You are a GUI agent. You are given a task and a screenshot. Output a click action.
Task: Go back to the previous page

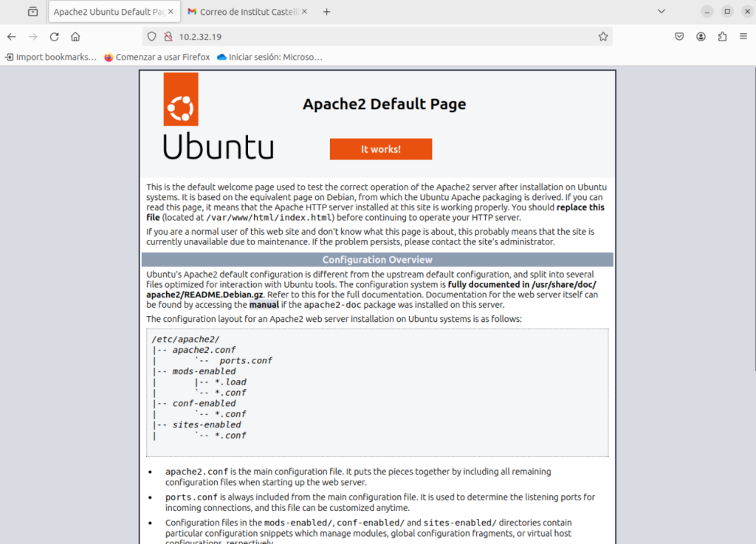pos(12,37)
